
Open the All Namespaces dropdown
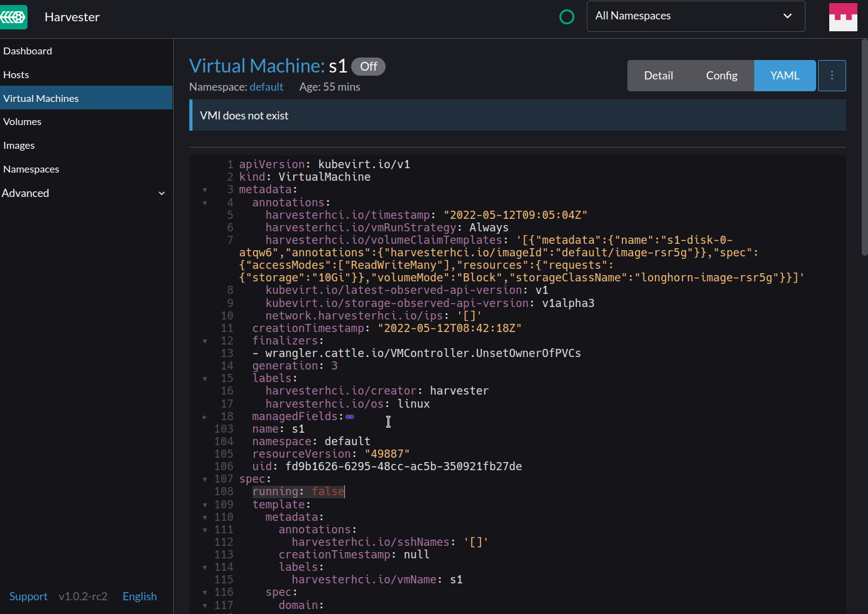pyautogui.click(x=696, y=16)
